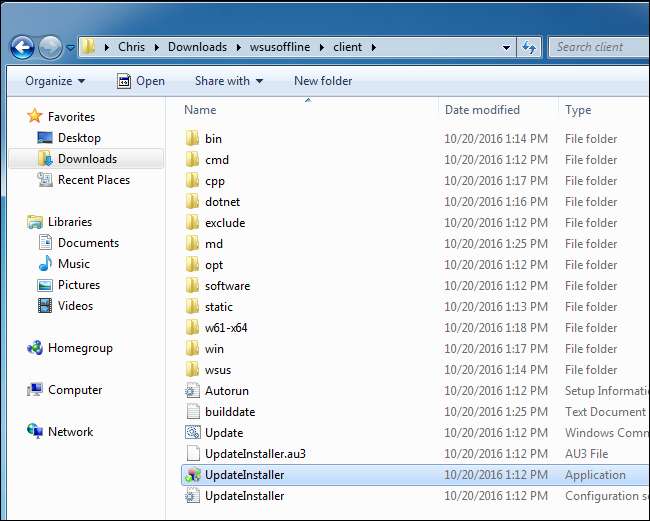Select the w61-x64 folder

coord(226,328)
